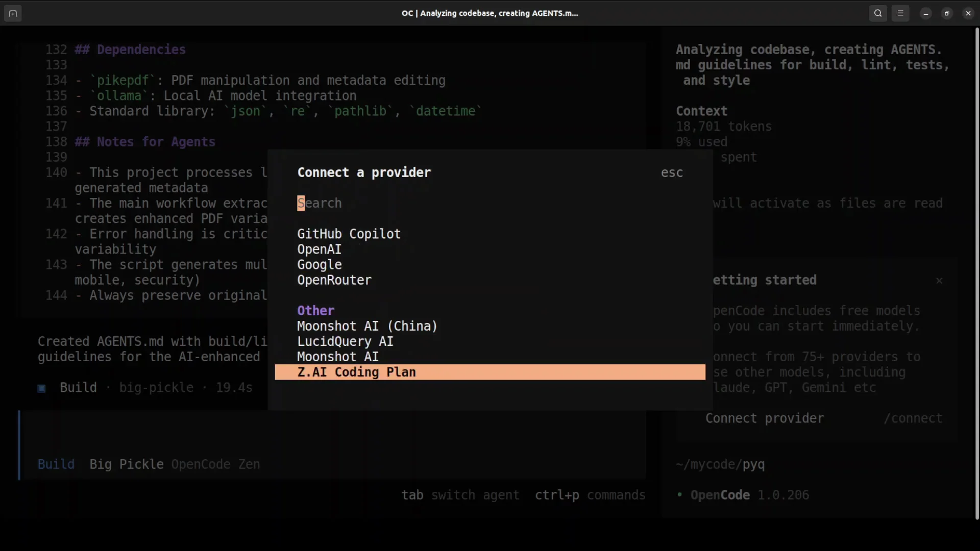Click the Build agent label in prompt
The width and height of the screenshot is (980, 551).
[x=56, y=464]
